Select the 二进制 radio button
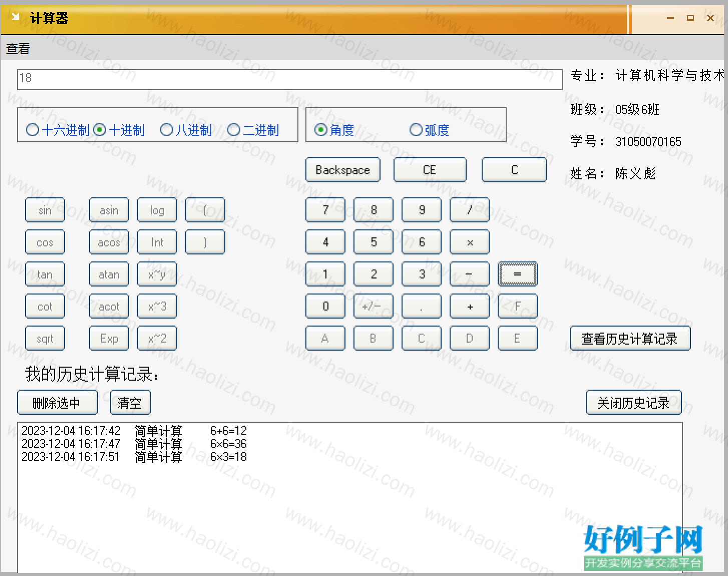 [253, 130]
